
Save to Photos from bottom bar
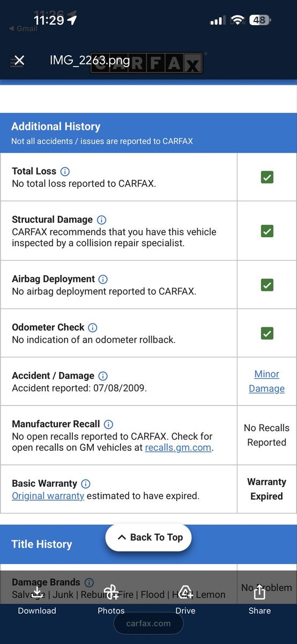[x=112, y=599]
